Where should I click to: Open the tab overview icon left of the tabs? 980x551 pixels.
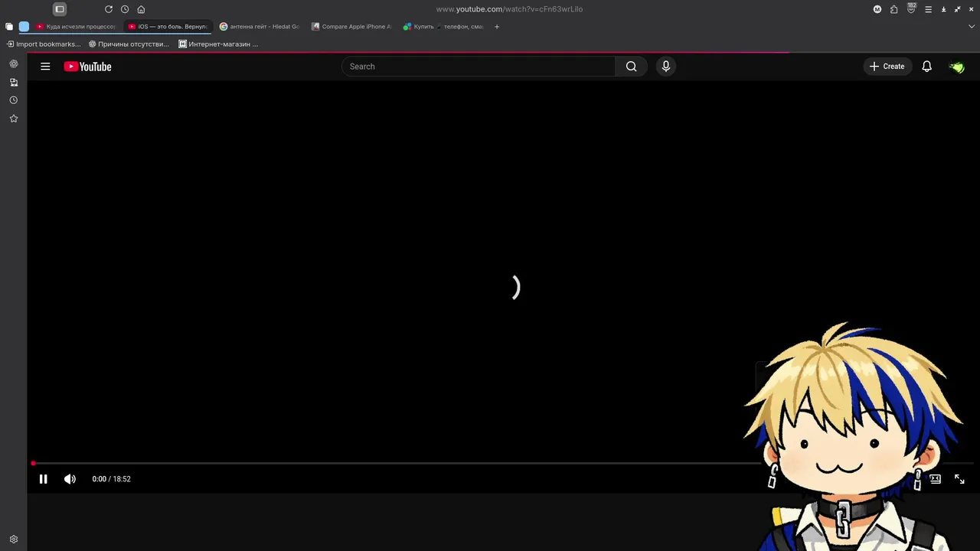(9, 26)
